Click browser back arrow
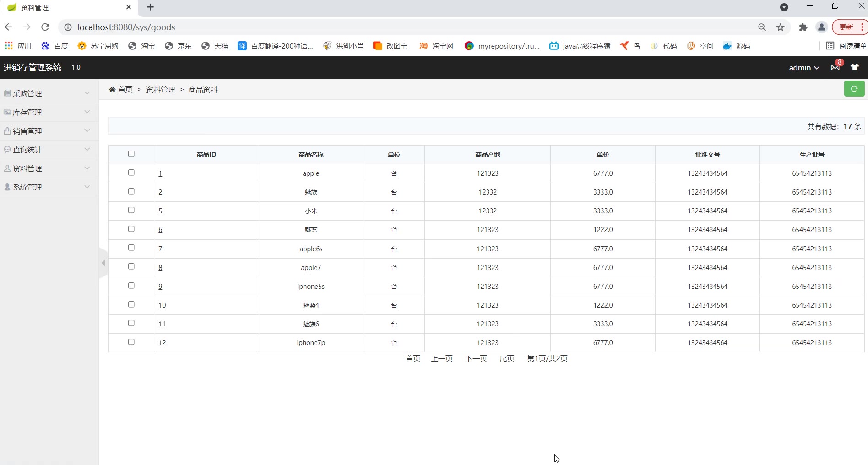 (x=8, y=27)
